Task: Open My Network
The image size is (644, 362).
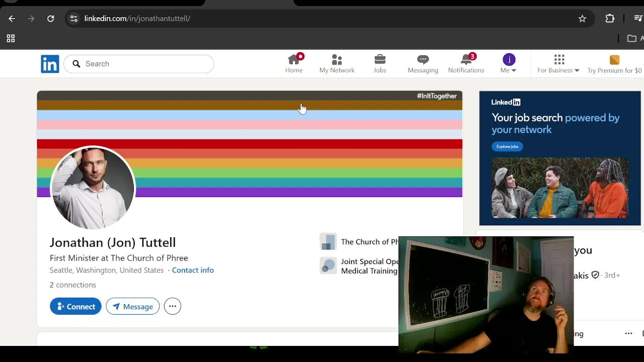Action: (x=337, y=64)
